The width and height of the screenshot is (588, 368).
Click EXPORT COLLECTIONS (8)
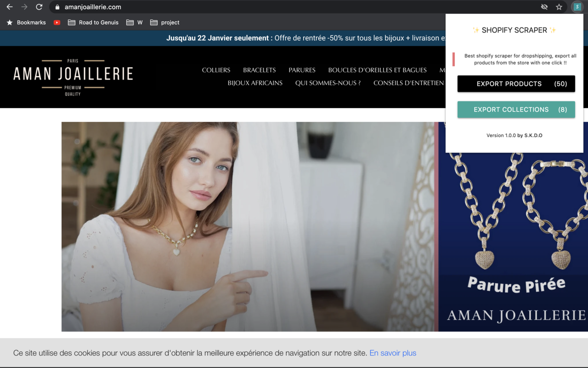click(516, 109)
